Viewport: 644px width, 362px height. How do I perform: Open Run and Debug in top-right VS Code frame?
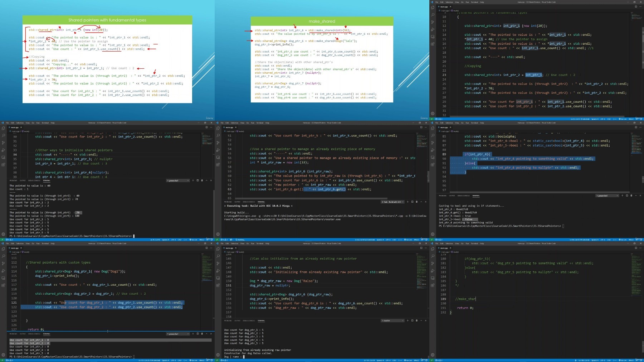(x=433, y=29)
